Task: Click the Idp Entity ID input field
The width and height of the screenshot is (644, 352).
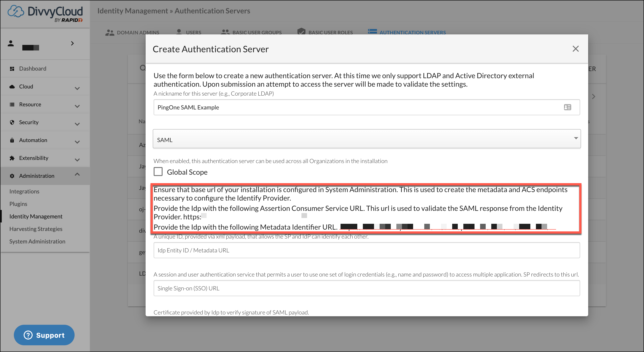Action: click(x=366, y=250)
